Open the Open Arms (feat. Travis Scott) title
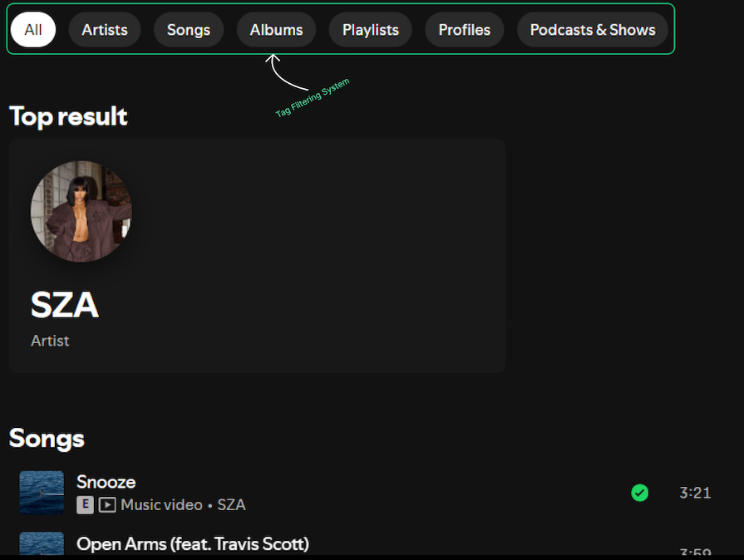This screenshot has width=744, height=560. point(193,544)
